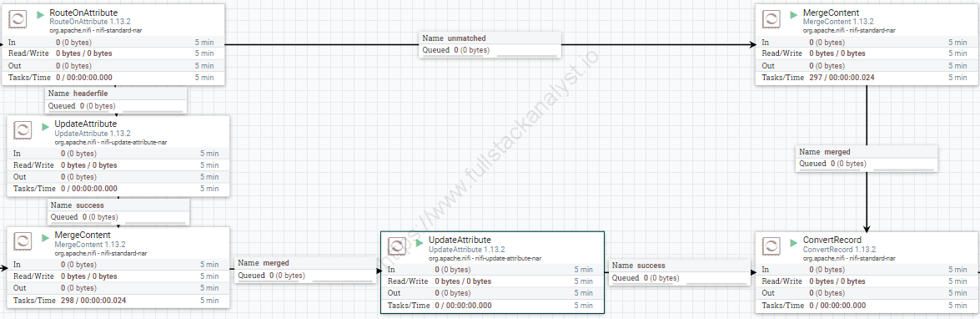Select the merged connection left of UpdateAttribute
980x319 pixels.
coord(305,270)
